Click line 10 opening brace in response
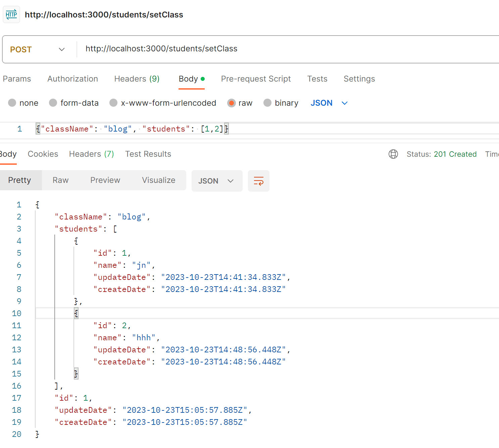The width and height of the screenshot is (499, 448). 76,313
